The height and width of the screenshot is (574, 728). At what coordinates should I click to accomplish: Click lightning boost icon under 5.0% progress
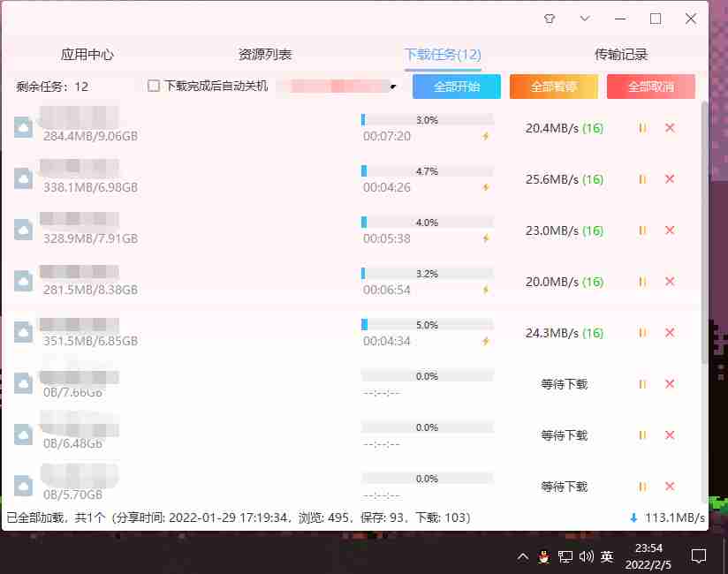[x=486, y=342]
